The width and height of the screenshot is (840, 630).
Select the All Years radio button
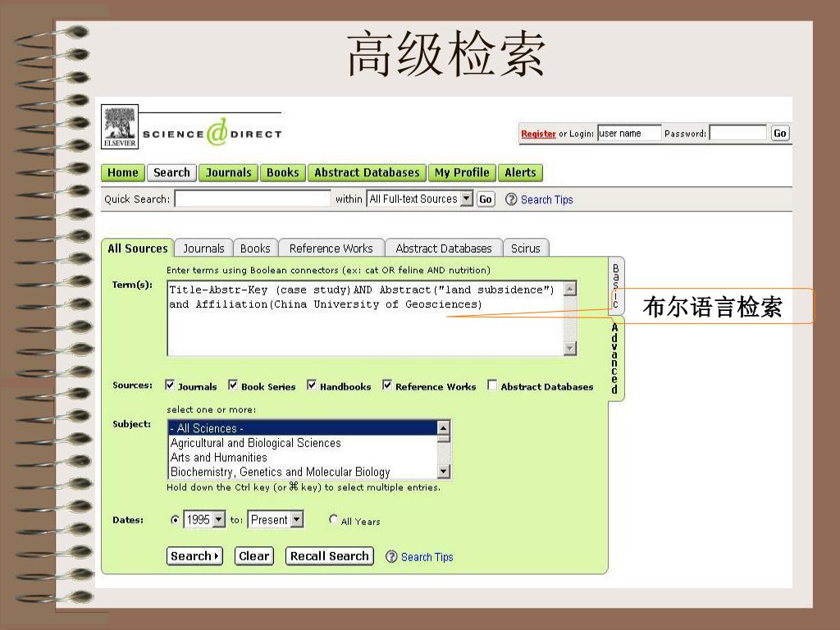click(333, 519)
